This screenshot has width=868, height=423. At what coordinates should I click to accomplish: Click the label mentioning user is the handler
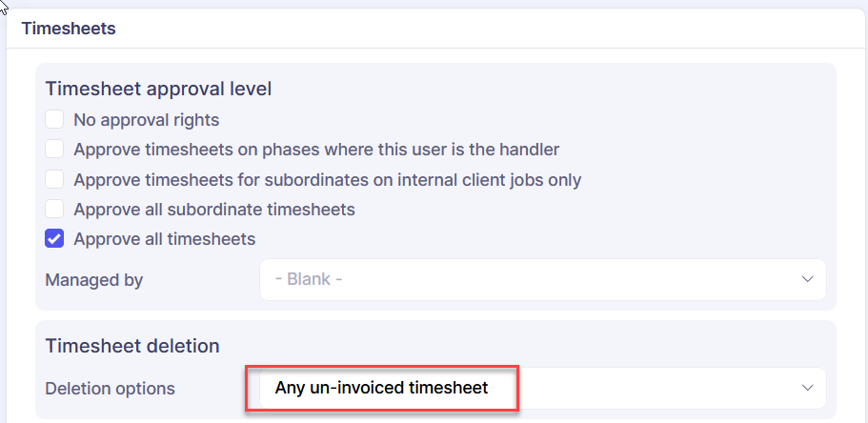[x=316, y=150]
